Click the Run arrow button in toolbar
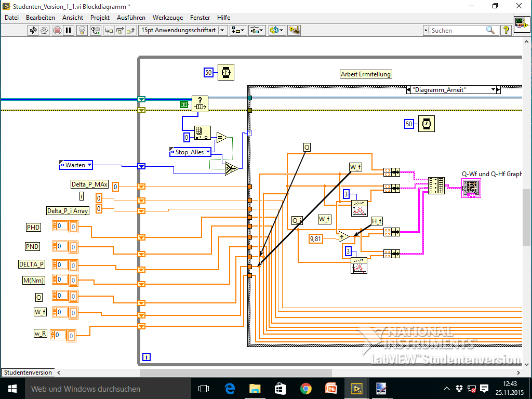This screenshot has height=399, width=532. (x=33, y=31)
